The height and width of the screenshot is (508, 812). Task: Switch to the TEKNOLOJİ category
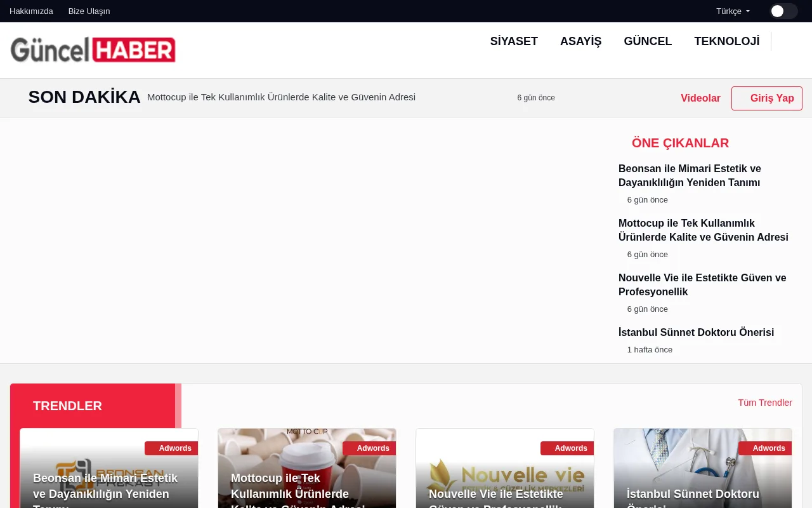coord(727,41)
